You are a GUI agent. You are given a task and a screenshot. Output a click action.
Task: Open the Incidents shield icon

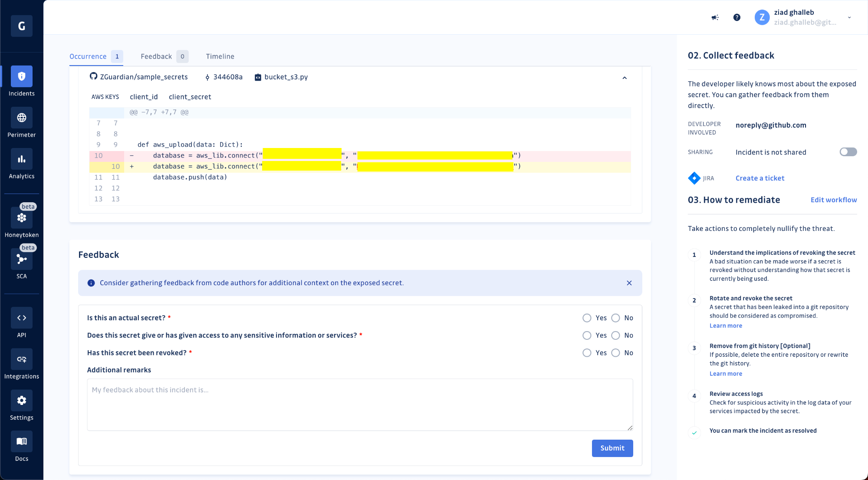click(22, 76)
